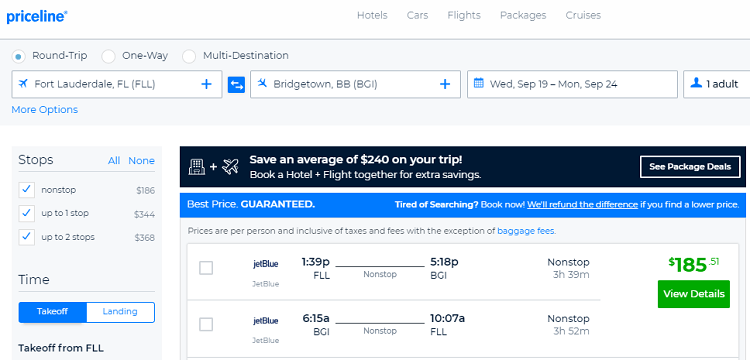
Task: Select the One-Way radio option
Action: click(109, 56)
